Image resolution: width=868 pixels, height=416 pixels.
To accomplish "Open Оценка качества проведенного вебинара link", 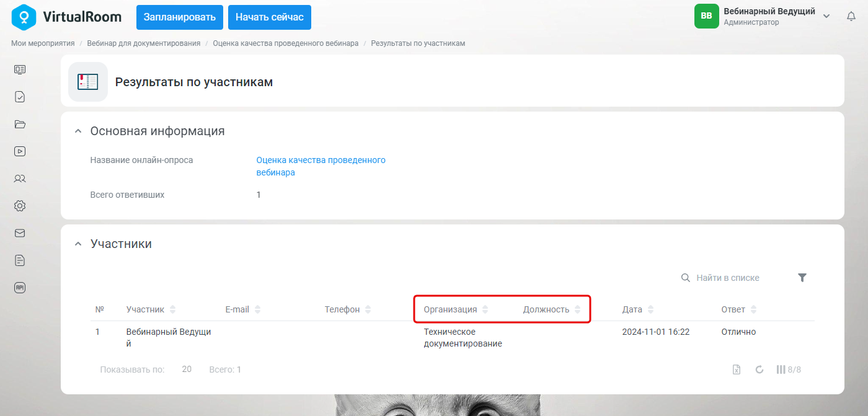I will pyautogui.click(x=321, y=166).
